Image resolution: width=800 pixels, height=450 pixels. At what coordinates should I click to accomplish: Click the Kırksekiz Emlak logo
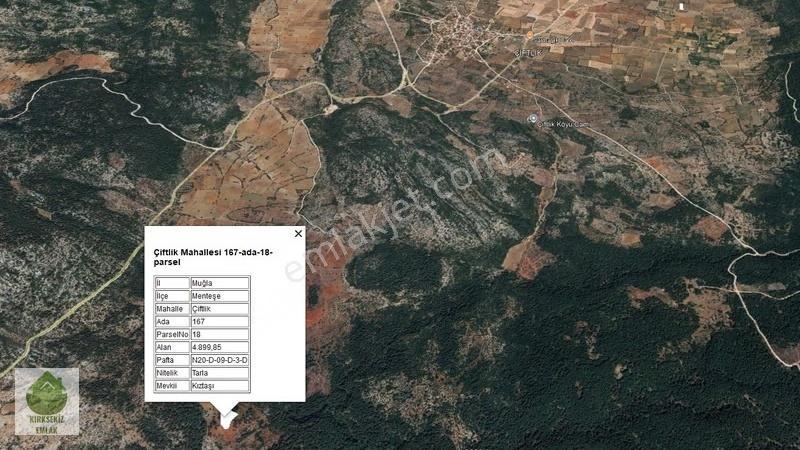tap(47, 402)
